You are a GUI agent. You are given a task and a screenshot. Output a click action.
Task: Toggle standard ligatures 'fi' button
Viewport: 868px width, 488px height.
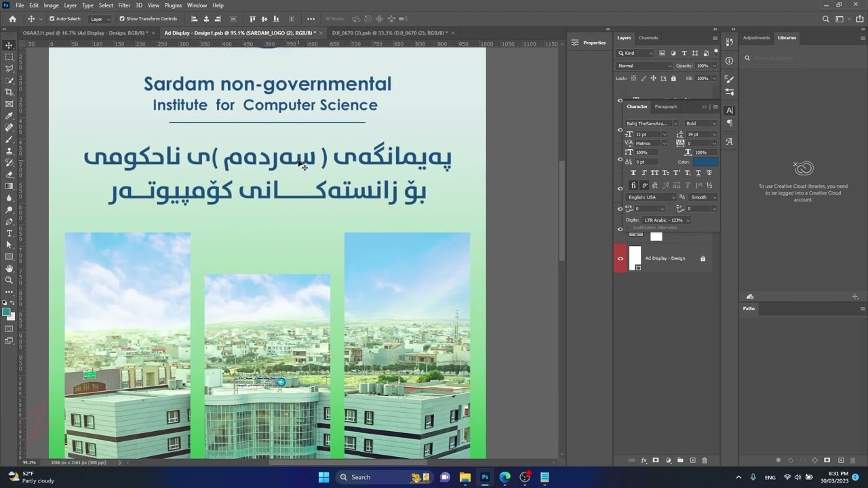click(x=633, y=185)
